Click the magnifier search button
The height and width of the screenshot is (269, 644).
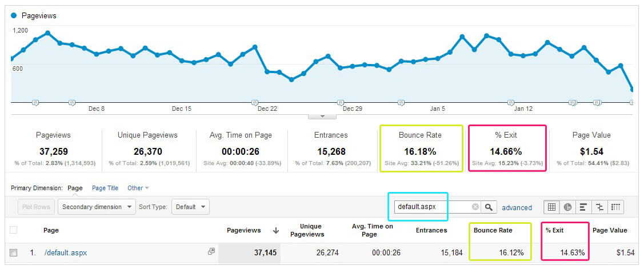pos(489,207)
